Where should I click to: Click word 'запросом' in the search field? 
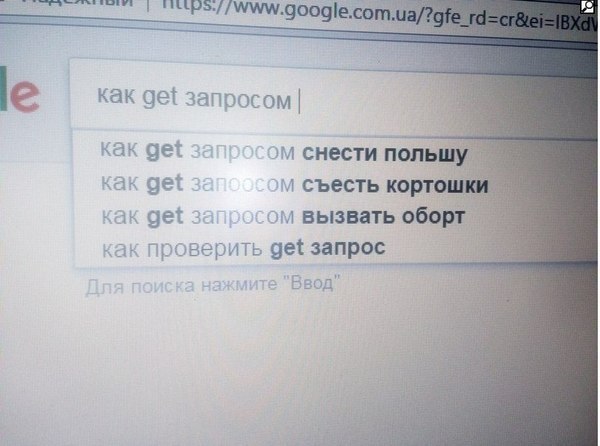[x=238, y=100]
